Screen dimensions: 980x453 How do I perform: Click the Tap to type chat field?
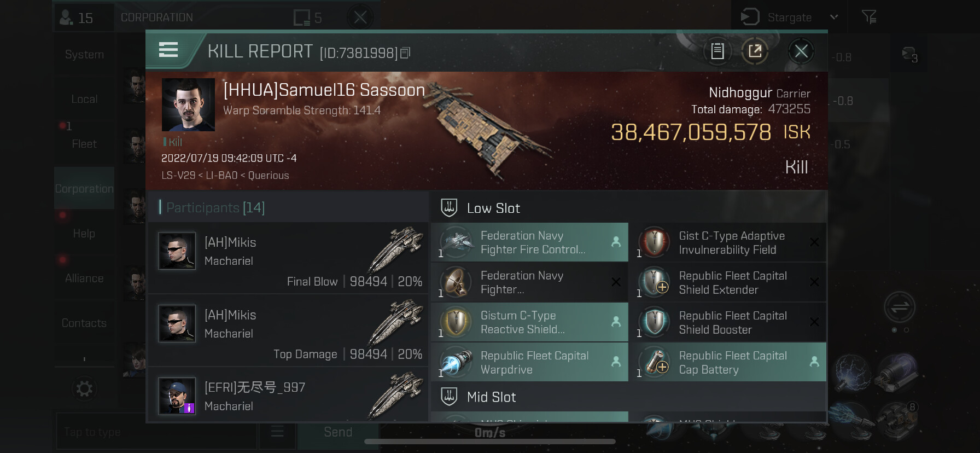click(x=156, y=432)
